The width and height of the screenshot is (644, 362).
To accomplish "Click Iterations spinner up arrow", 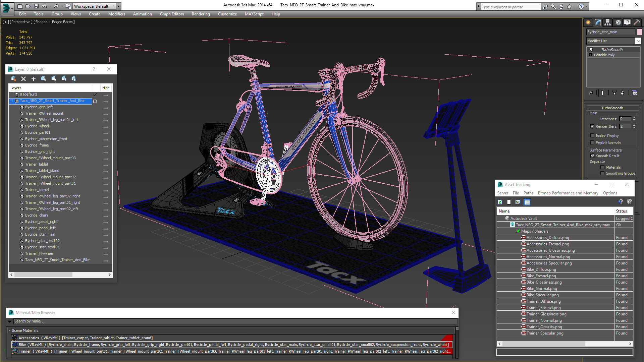I will point(634,118).
